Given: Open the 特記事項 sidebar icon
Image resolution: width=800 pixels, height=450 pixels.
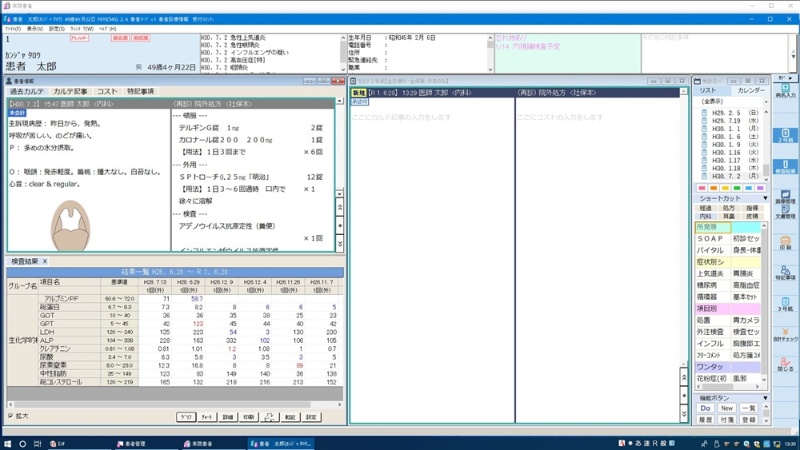Looking at the screenshot, I should [785, 275].
